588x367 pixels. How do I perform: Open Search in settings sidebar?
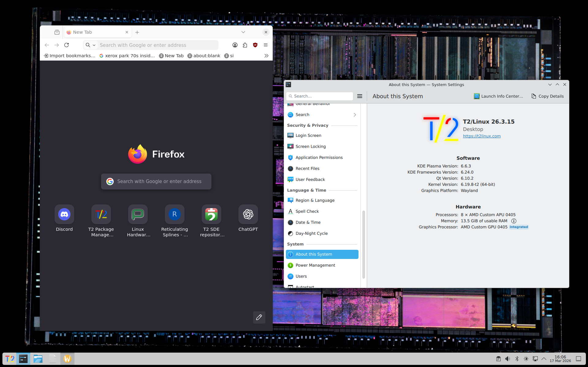click(x=322, y=115)
